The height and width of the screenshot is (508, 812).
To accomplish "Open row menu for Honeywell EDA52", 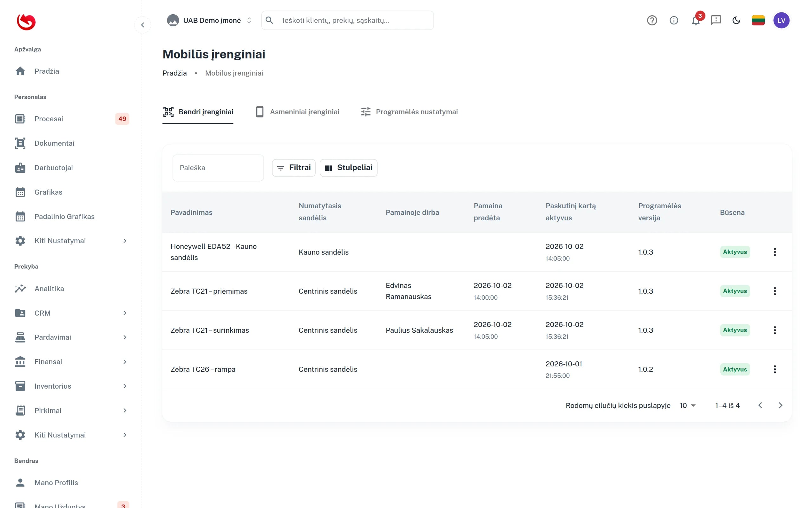I will [775, 252].
